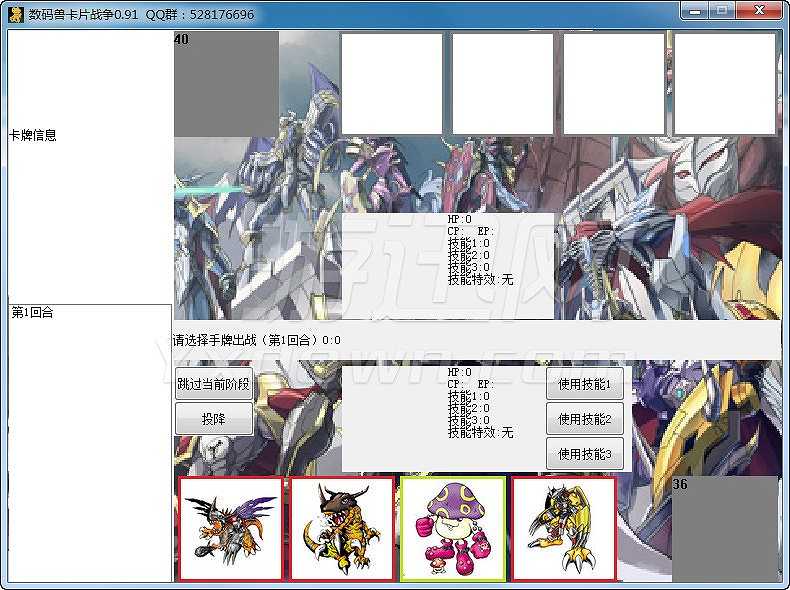Click the player's HP:0 stat line

click(x=459, y=372)
